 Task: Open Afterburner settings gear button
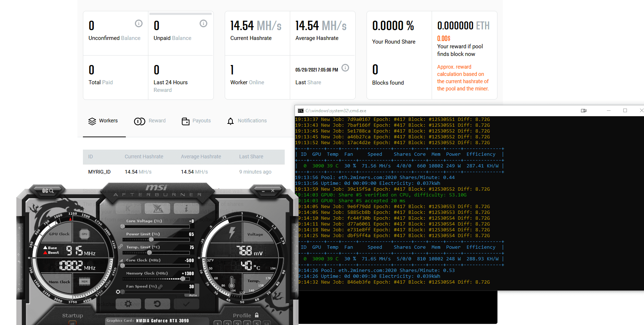pos(128,304)
